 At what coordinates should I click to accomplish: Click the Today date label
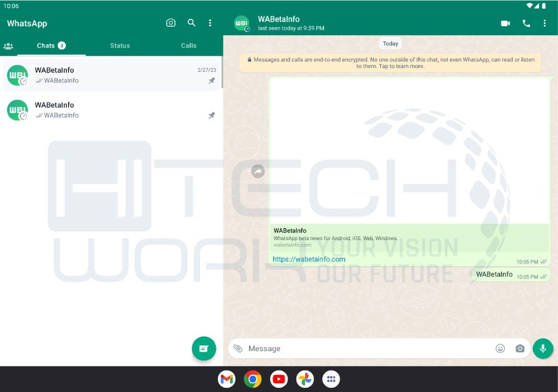390,44
